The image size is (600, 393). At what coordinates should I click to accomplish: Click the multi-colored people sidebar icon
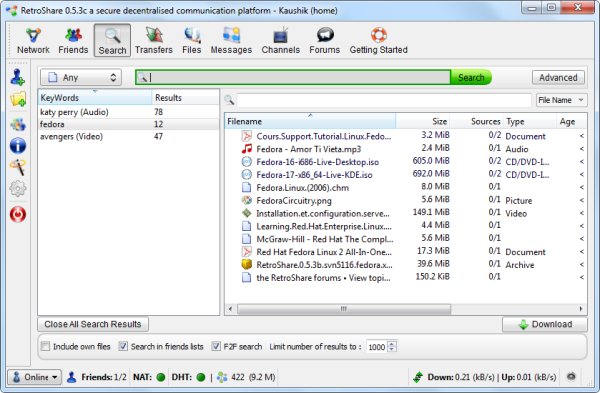tap(18, 124)
